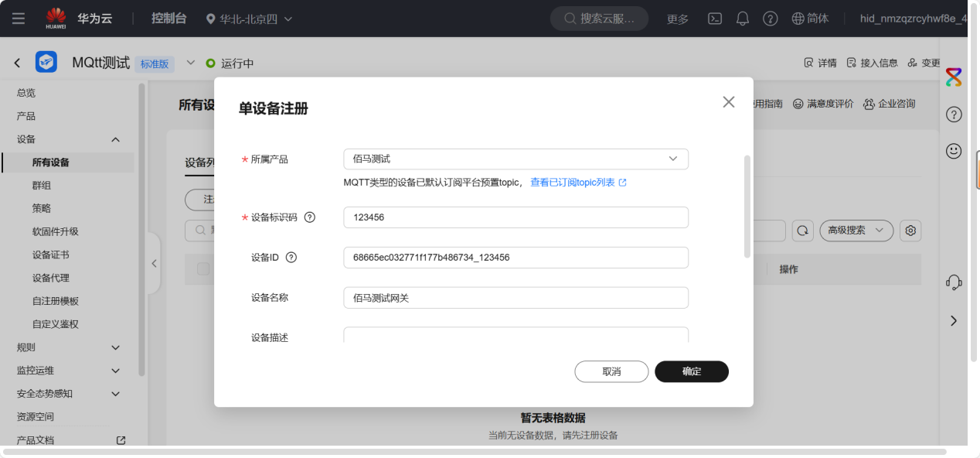
Task: Open top bar help question mark icon
Action: pyautogui.click(x=770, y=19)
